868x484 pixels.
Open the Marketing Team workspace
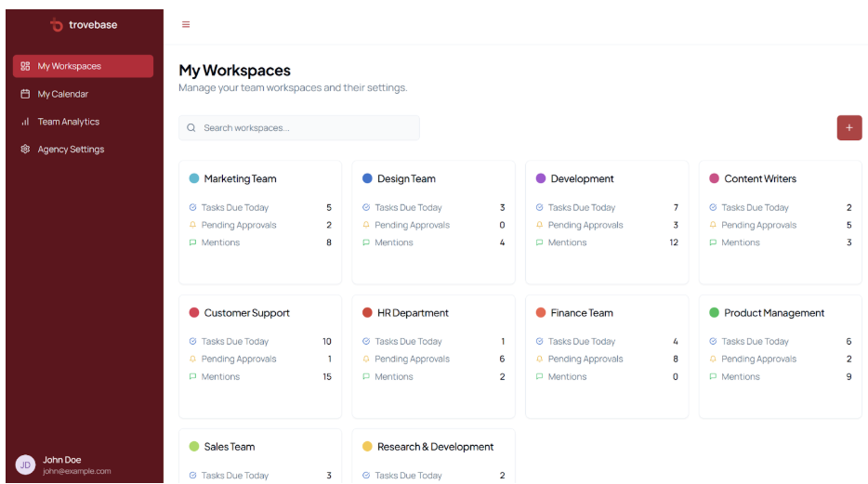click(260, 222)
